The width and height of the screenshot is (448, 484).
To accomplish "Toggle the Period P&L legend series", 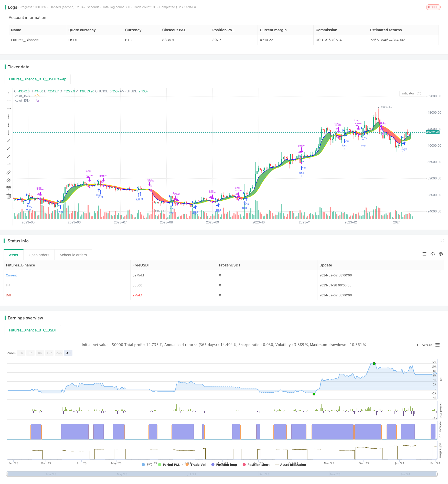I will point(169,465).
